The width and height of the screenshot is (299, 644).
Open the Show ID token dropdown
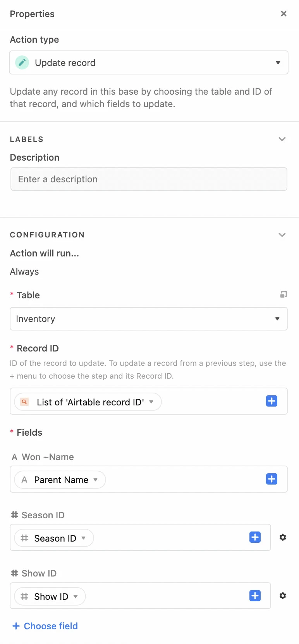76,596
